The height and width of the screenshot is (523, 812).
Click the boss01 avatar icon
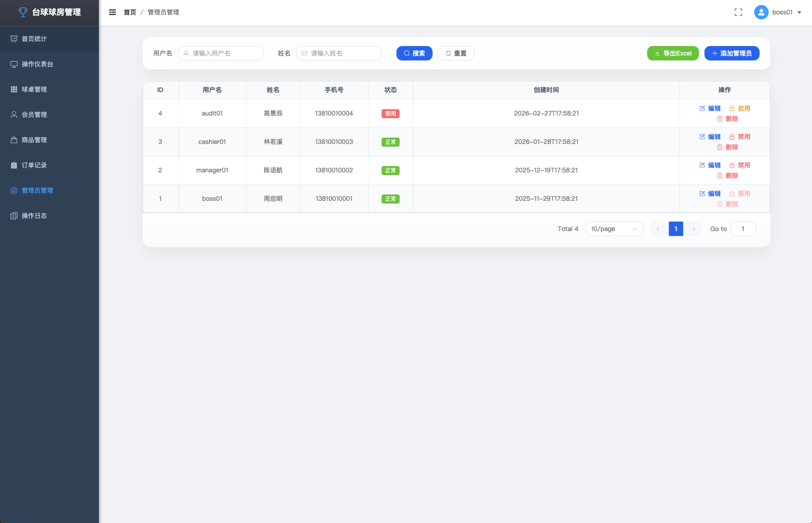tap(761, 12)
